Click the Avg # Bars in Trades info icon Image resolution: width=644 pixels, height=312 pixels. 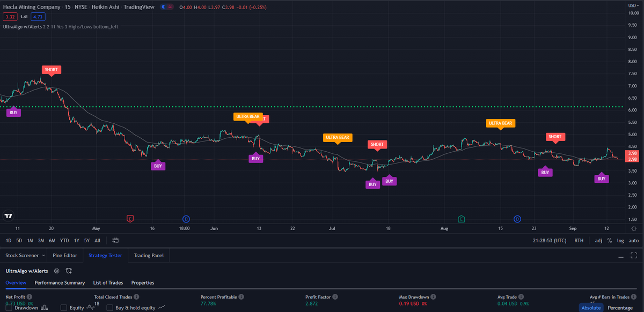[x=634, y=296]
